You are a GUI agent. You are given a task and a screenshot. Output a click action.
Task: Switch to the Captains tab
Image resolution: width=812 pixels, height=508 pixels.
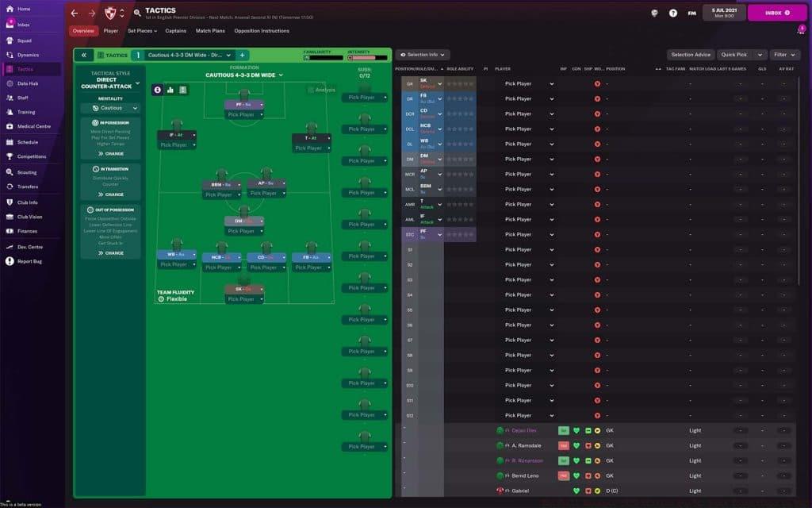tap(175, 31)
